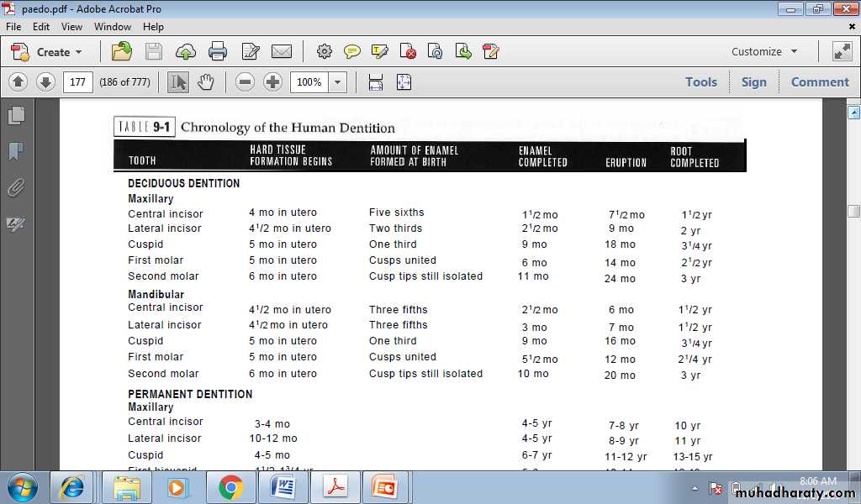Screen dimensions: 861x504
Task: Go to the next page with the down arrow
Action: point(45,82)
